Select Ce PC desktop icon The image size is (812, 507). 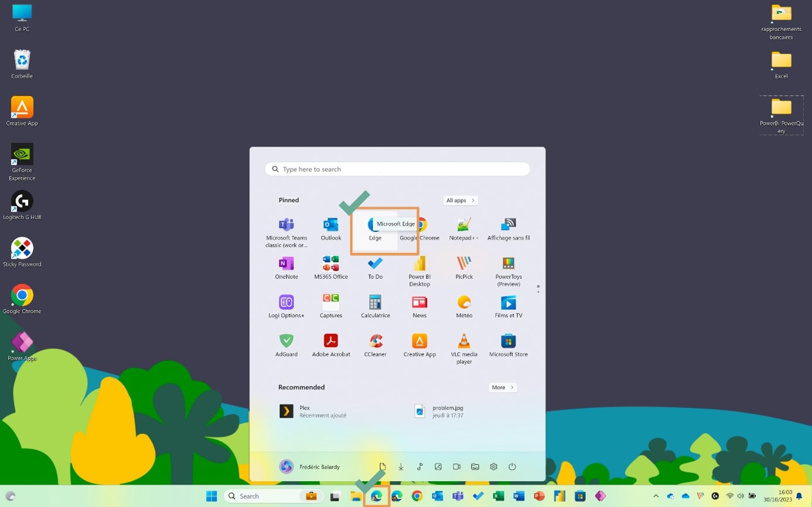pos(22,18)
